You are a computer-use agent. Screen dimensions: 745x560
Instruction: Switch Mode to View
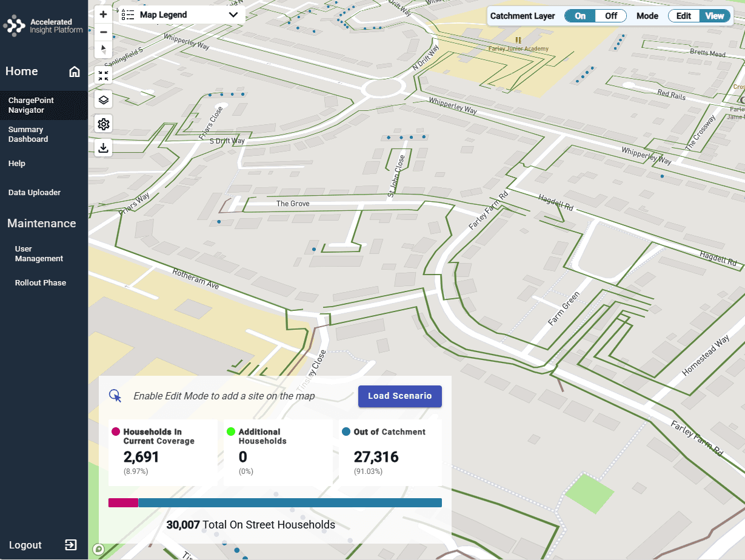point(714,16)
